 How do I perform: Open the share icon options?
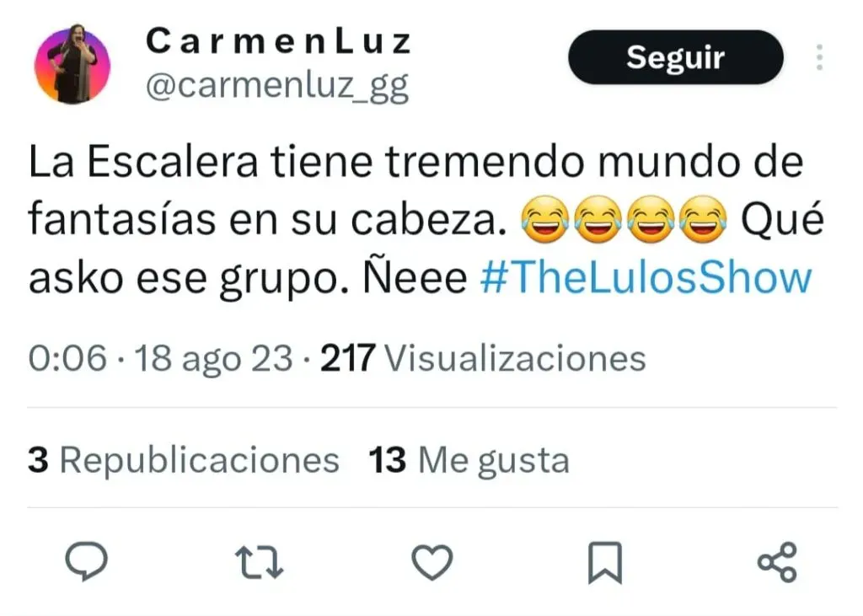pos(777,562)
